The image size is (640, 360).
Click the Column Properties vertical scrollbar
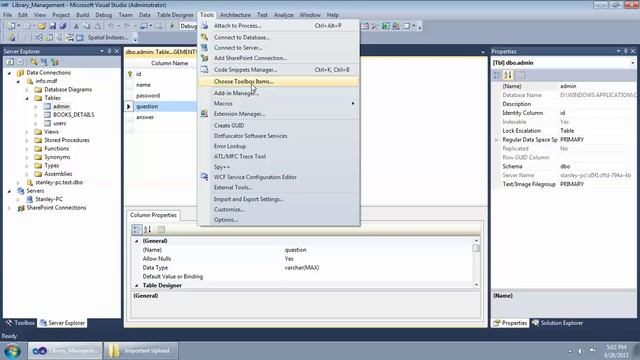click(476, 263)
